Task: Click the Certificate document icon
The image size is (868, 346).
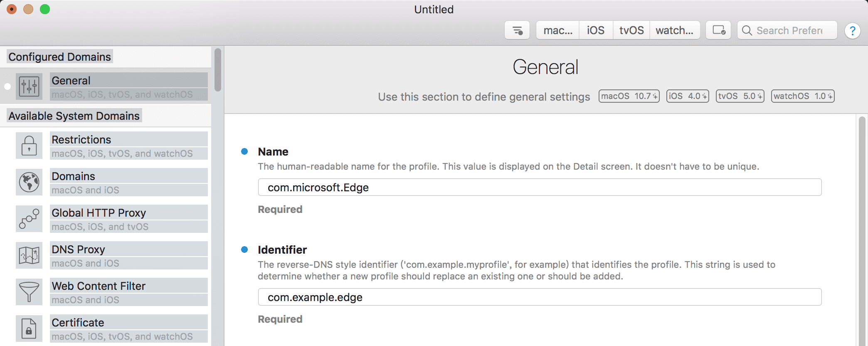Action: (x=29, y=329)
